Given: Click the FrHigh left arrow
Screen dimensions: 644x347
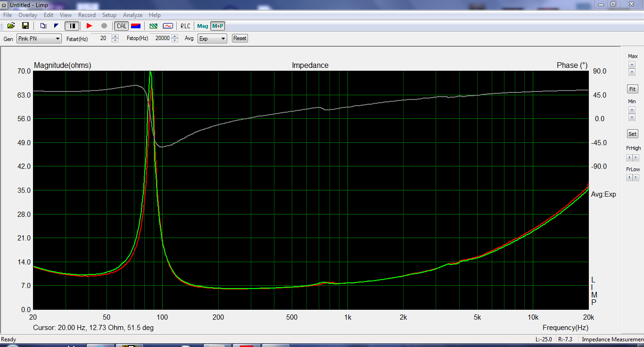Looking at the screenshot, I should coord(629,157).
